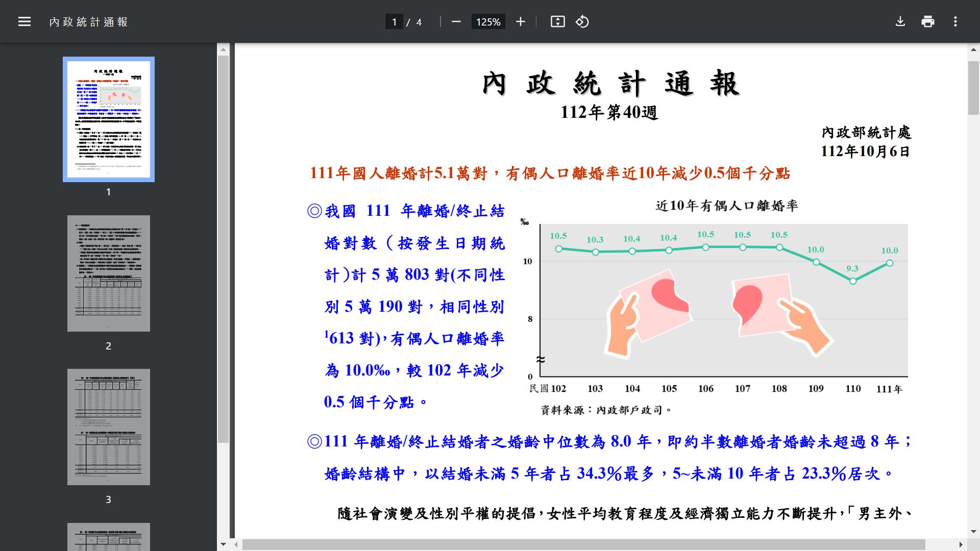
Task: Click the heading 112年第40週
Action: pos(609,112)
